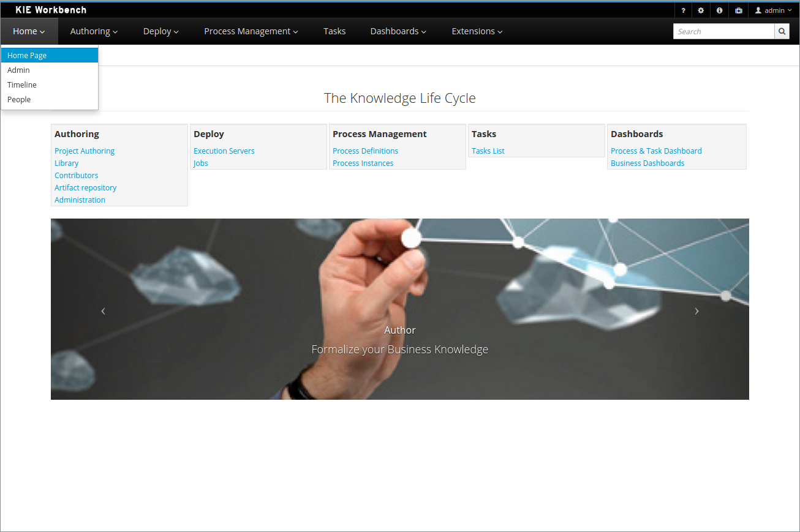Open the Process Instances link
The width and height of the screenshot is (800, 532).
pos(363,163)
